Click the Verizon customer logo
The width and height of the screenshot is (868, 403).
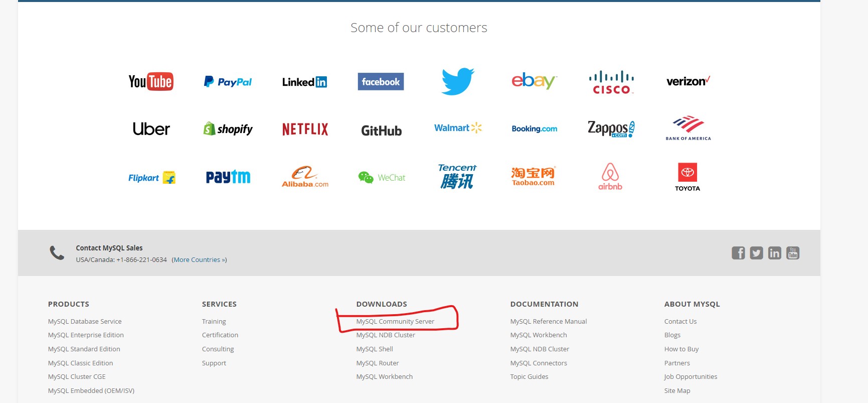(x=688, y=81)
